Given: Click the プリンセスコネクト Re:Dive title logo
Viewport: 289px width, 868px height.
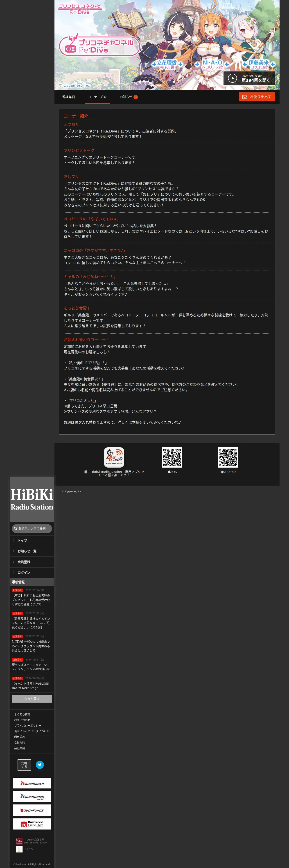Looking at the screenshot, I should click(79, 9).
